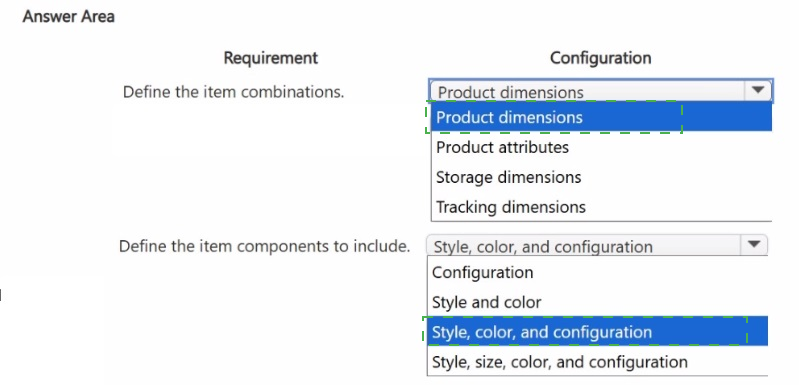Click the Style, color, and configuration combo field
The width and height of the screenshot is (799, 385).
point(597,245)
